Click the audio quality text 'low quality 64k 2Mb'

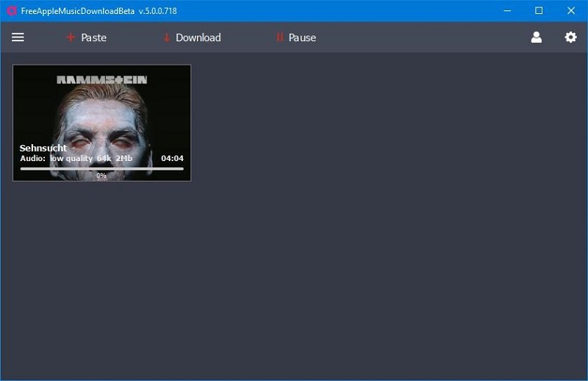[90, 158]
